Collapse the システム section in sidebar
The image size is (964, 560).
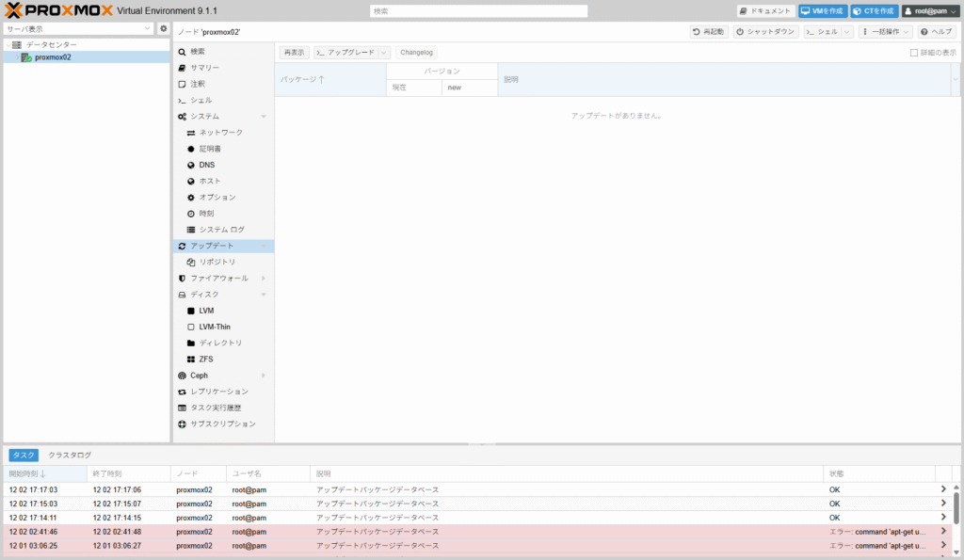264,117
